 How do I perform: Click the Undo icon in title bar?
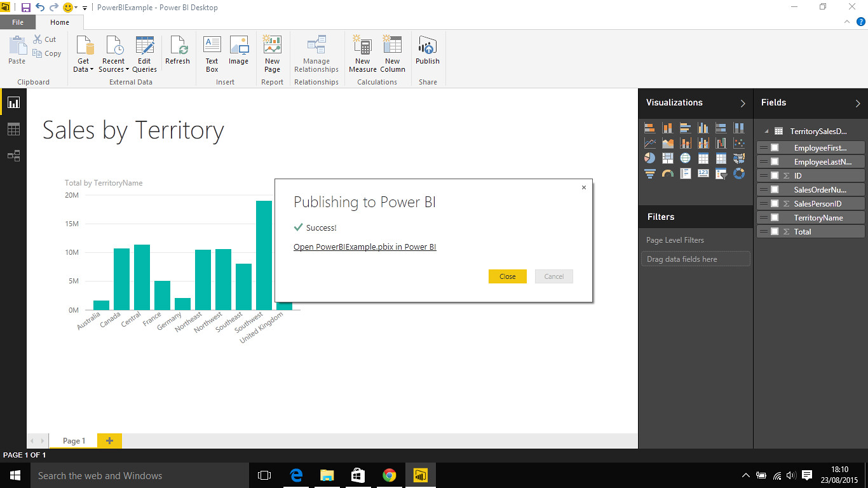(x=40, y=8)
